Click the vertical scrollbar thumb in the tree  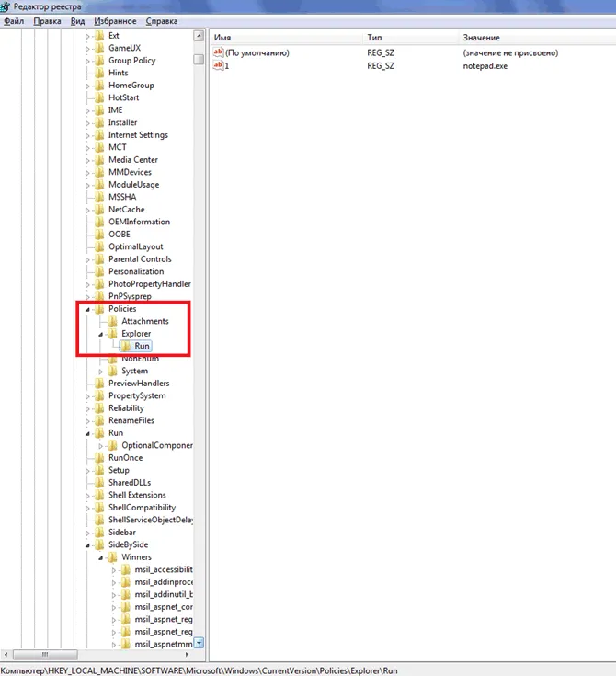(x=199, y=59)
